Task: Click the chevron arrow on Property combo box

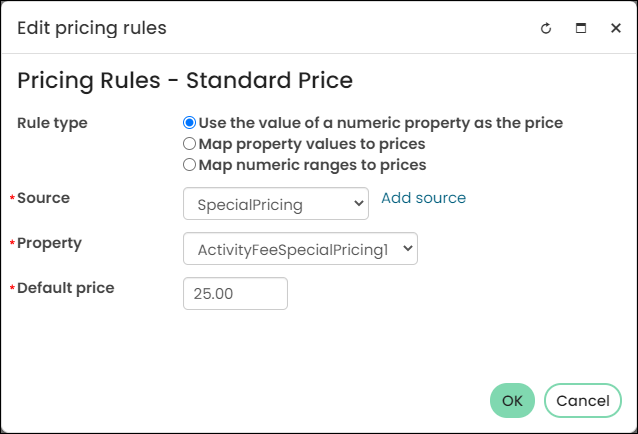Action: [x=408, y=248]
